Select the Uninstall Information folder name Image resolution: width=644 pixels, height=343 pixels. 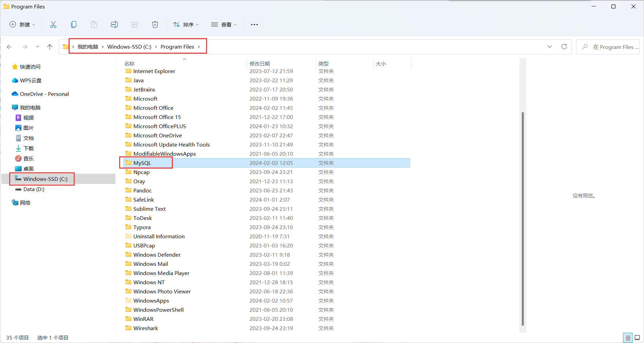159,236
